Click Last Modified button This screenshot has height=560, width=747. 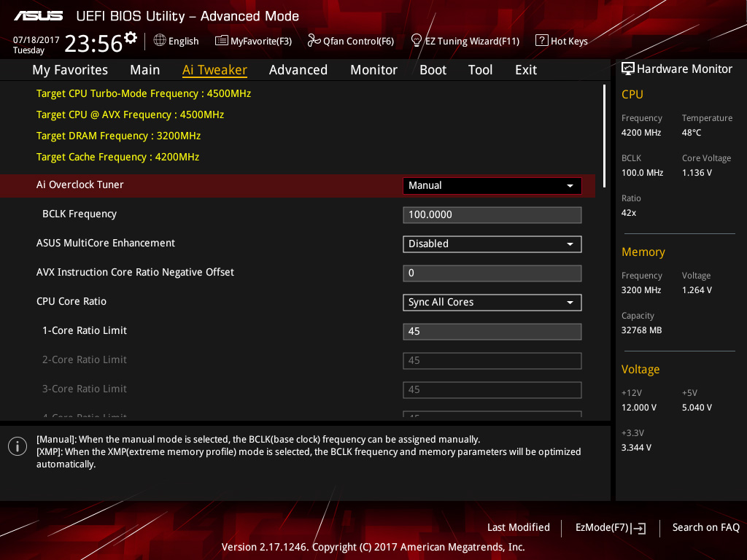[x=519, y=527]
